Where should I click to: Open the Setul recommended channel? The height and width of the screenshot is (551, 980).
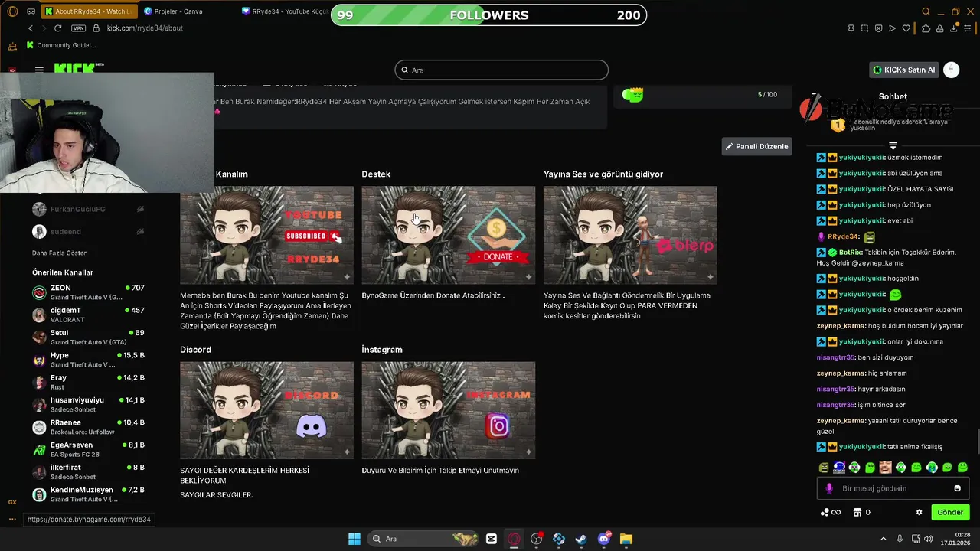(88, 337)
